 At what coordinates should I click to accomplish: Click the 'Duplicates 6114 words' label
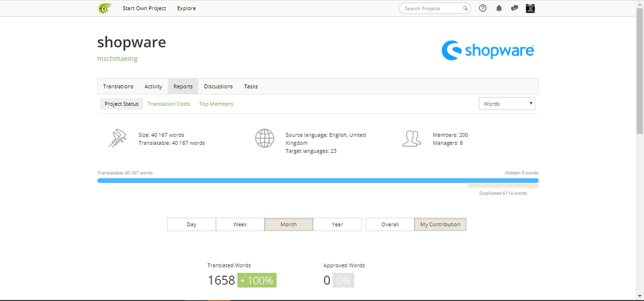pos(503,193)
